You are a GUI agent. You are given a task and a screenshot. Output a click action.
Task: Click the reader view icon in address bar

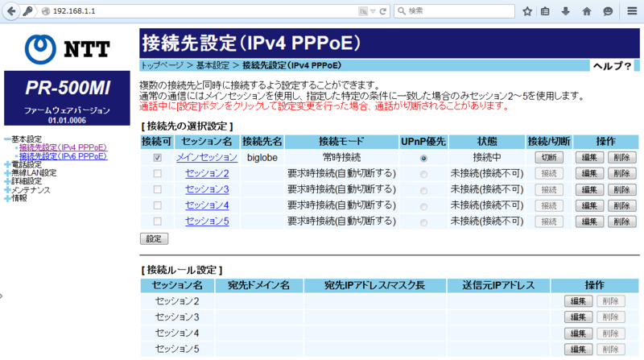pyautogui.click(x=363, y=11)
